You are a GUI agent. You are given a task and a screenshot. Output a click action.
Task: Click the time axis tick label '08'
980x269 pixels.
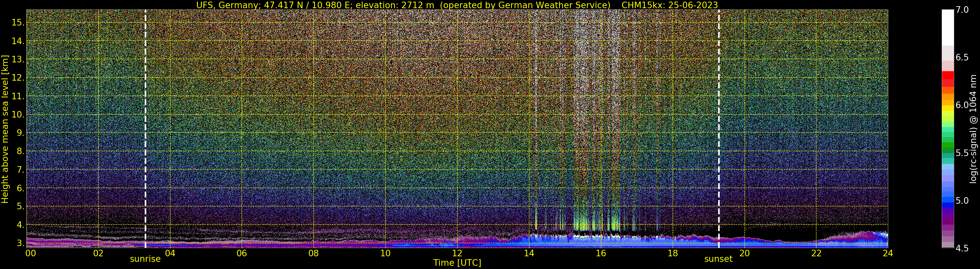pos(313,253)
